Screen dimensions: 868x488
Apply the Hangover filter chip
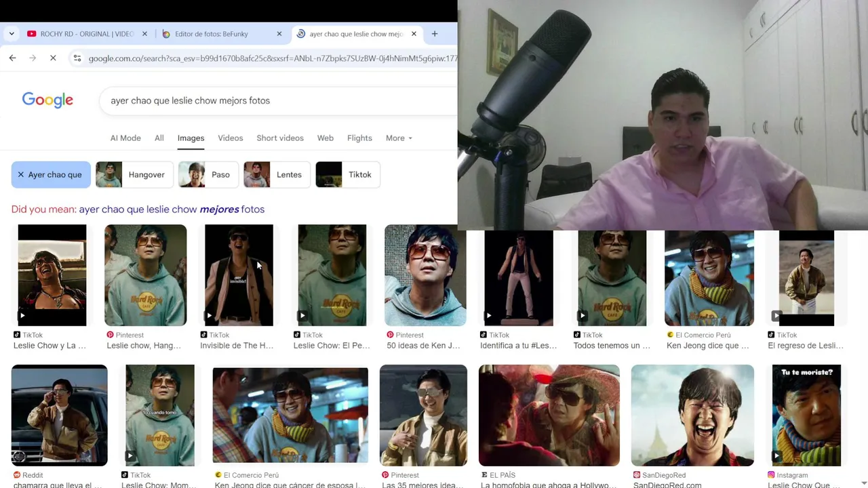[x=134, y=175]
